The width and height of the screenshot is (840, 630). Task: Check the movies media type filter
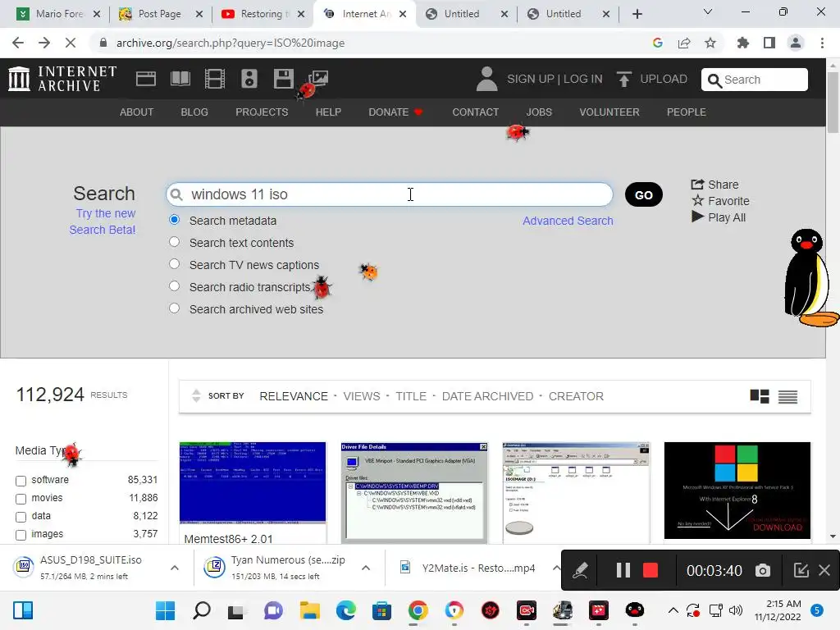[x=21, y=499]
